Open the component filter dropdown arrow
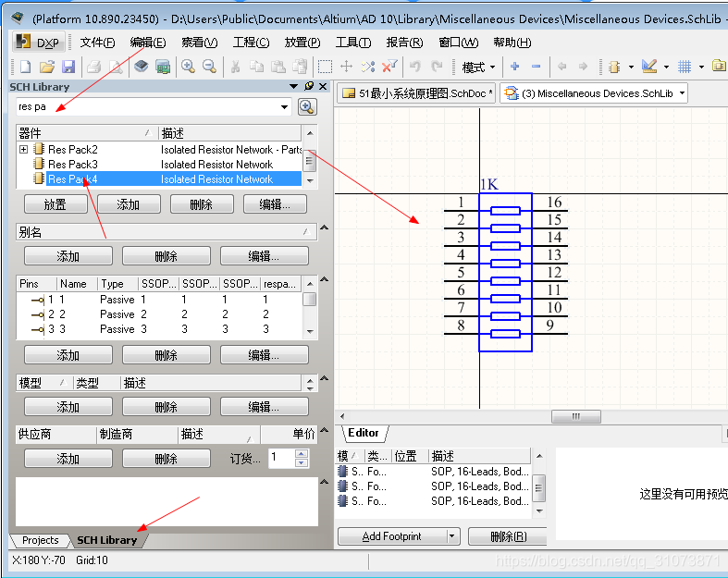 285,107
